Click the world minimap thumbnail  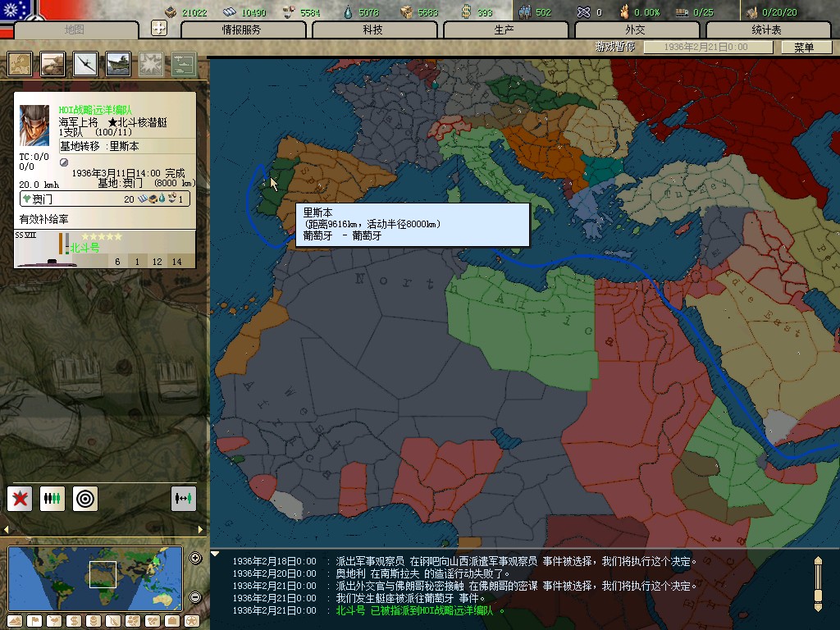point(94,578)
